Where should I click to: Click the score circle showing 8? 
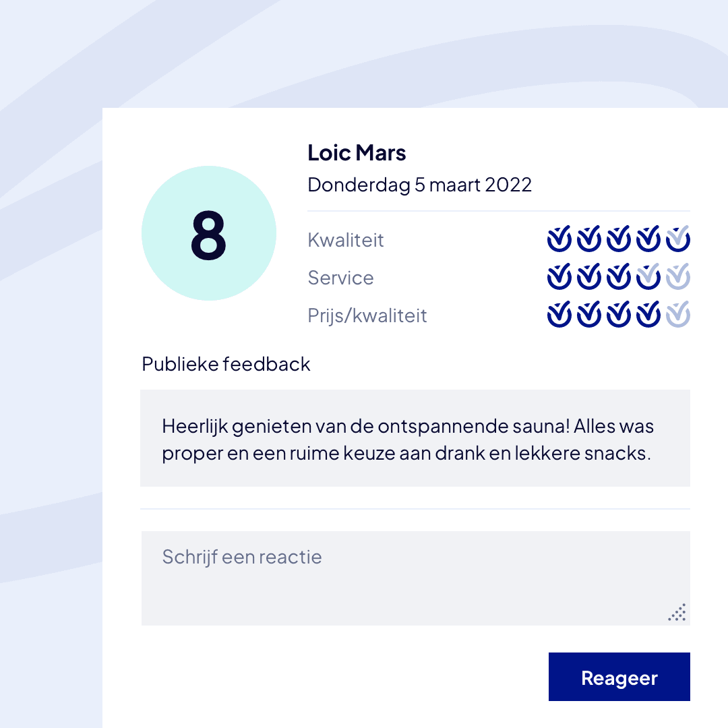coord(209,233)
